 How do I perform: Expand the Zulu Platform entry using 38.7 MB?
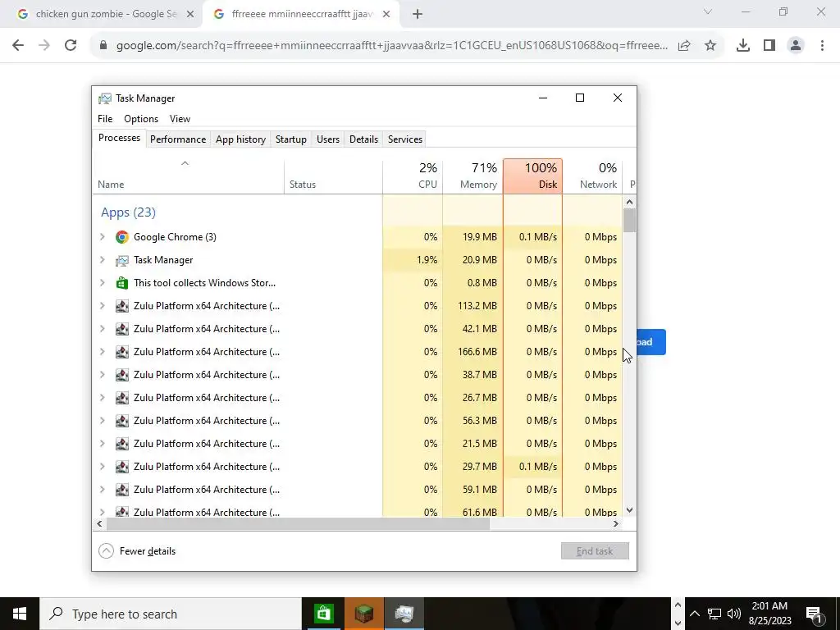[x=103, y=375]
